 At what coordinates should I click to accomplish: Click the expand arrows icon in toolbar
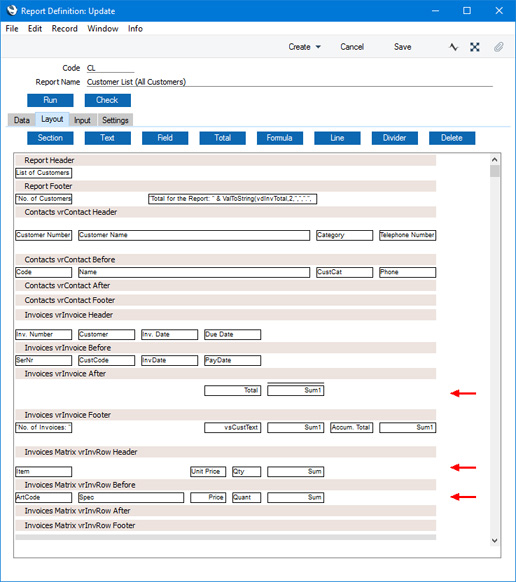[475, 47]
